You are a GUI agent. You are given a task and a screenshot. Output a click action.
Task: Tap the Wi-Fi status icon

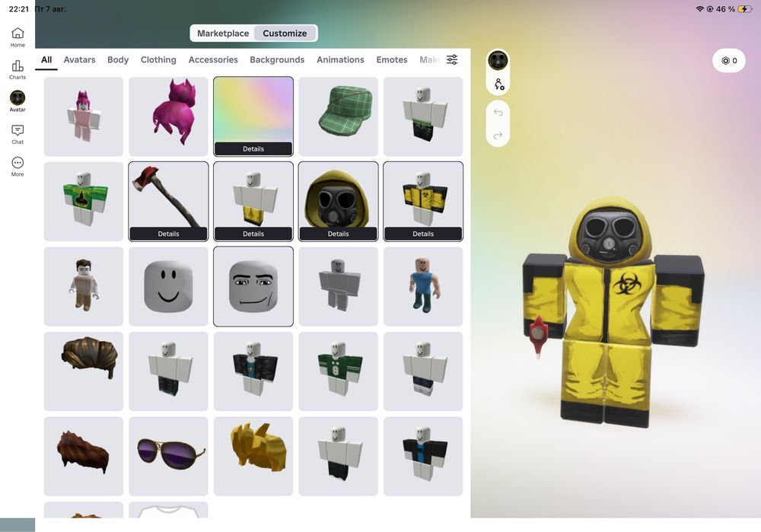tap(700, 8)
